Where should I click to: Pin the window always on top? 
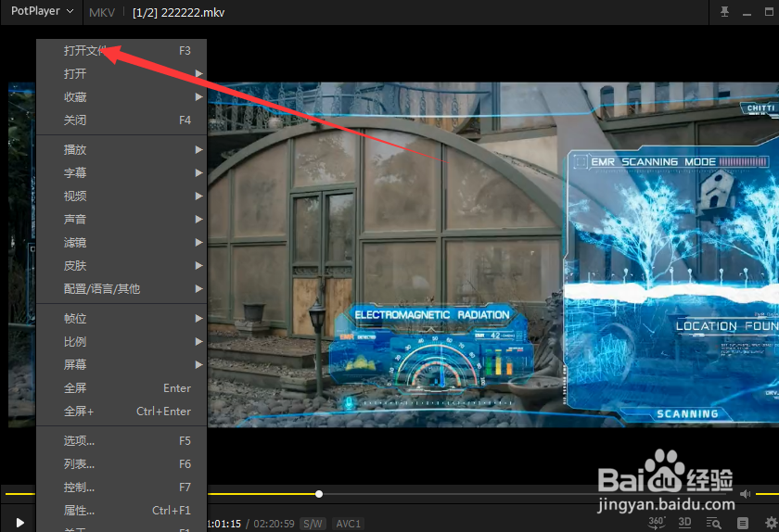point(725,11)
